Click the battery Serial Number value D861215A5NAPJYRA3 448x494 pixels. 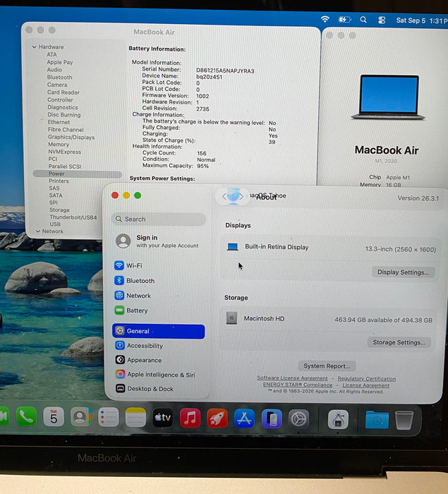(x=225, y=71)
